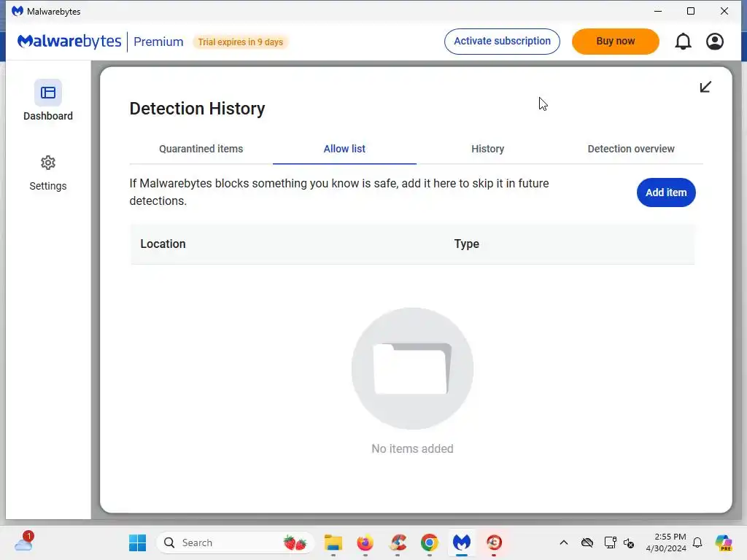Show hidden system tray icons
This screenshot has height=560, width=747.
[x=564, y=542]
